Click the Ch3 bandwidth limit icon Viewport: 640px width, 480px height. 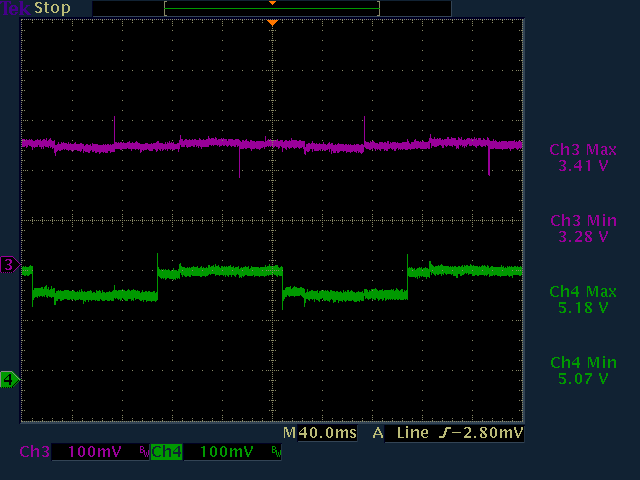[144, 453]
